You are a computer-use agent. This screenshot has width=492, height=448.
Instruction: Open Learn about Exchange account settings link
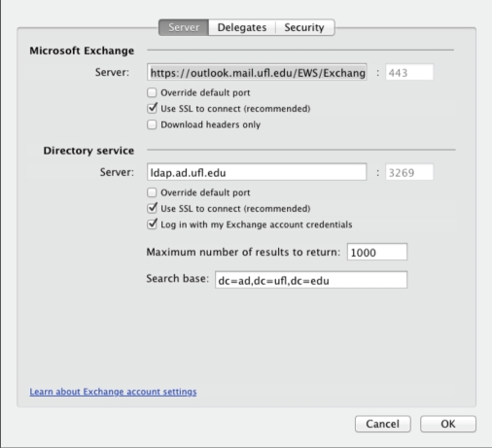point(113,392)
